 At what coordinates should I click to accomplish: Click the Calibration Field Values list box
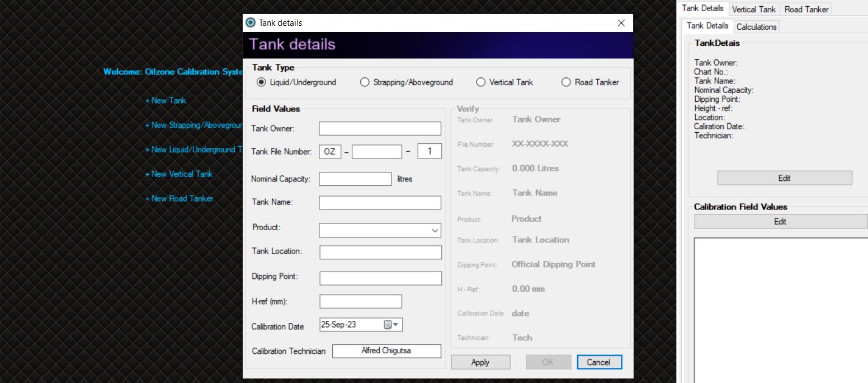[x=781, y=310]
